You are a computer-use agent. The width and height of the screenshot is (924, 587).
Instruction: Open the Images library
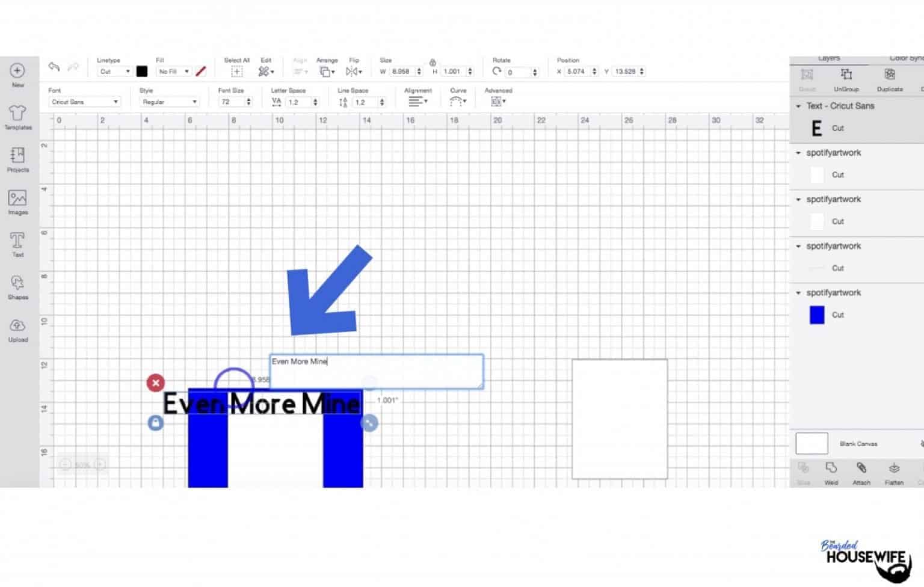point(17,201)
